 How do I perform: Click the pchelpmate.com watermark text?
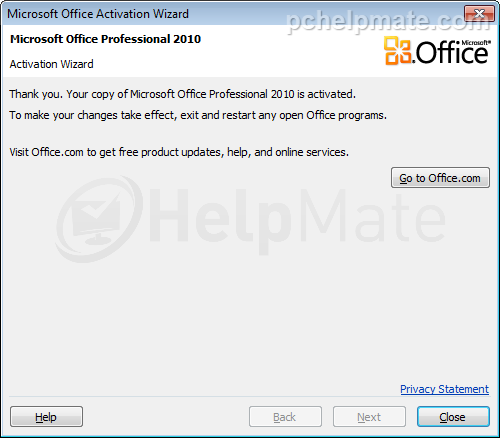[389, 21]
